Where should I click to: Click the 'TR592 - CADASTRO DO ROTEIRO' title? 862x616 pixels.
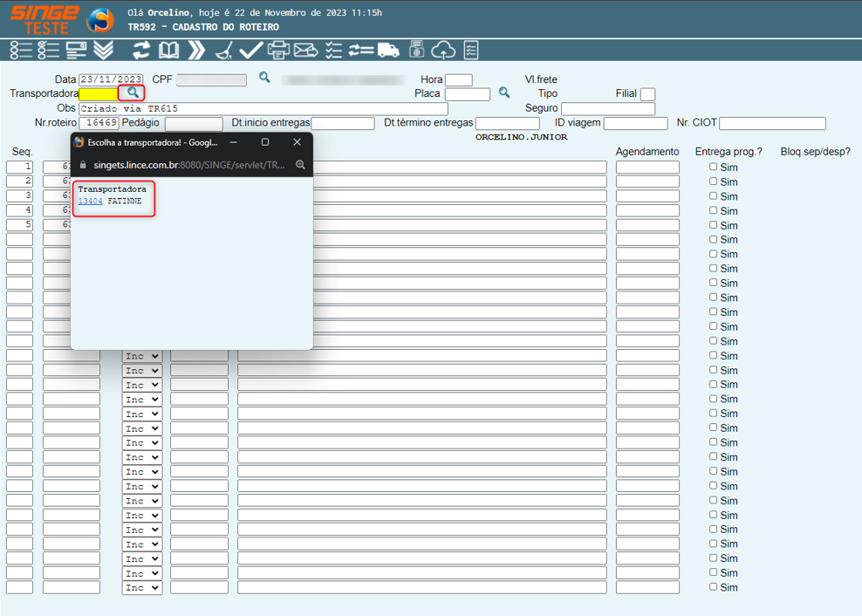203,27
